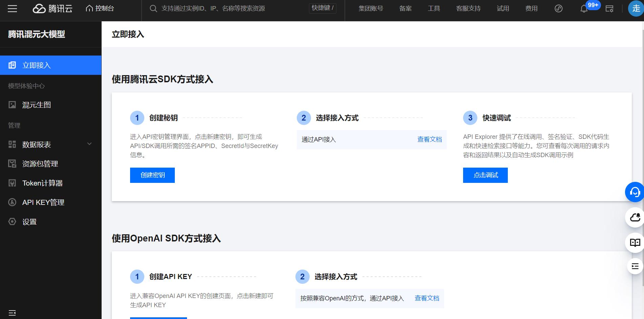Open 查看文档 link under 选择接入方式

tap(430, 139)
